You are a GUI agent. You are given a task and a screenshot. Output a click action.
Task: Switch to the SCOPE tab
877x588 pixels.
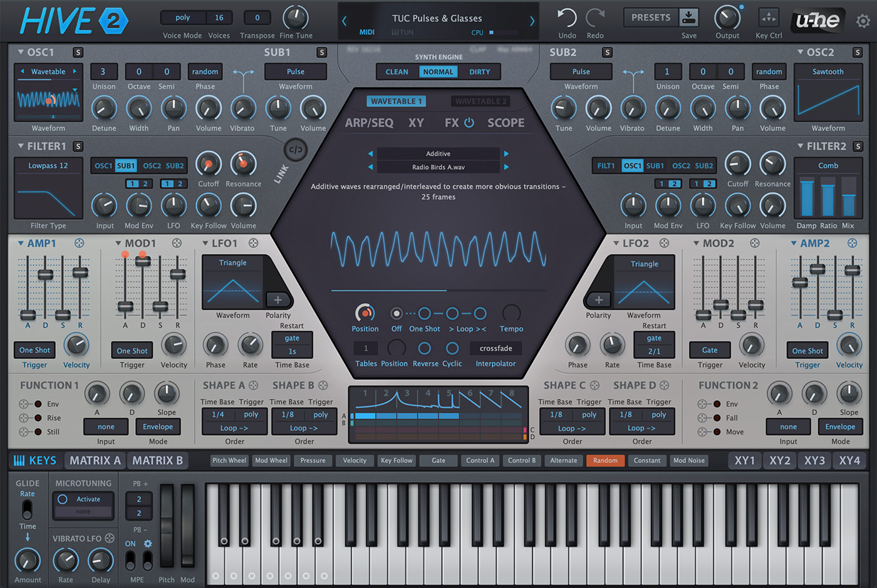click(x=506, y=122)
